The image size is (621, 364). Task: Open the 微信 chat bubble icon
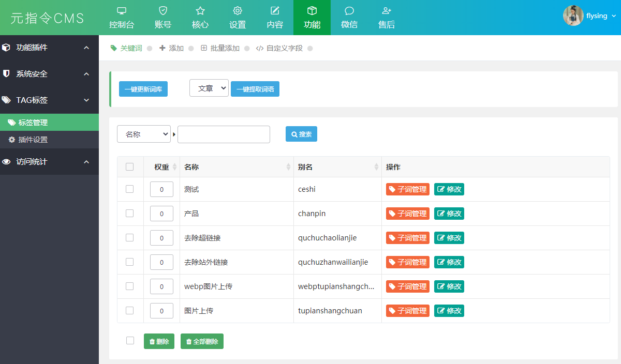coord(349,11)
